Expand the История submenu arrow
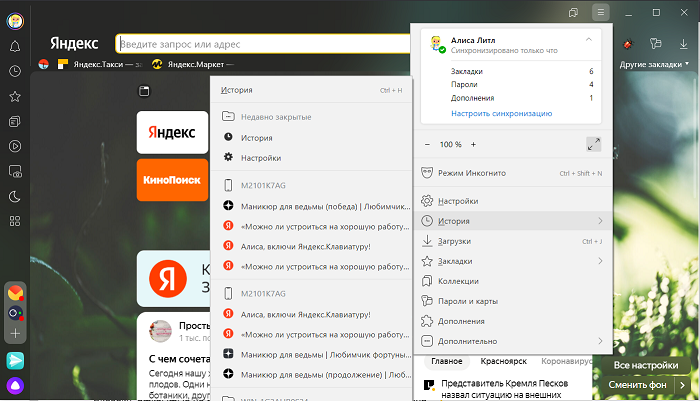The width and height of the screenshot is (700, 401). [x=600, y=221]
